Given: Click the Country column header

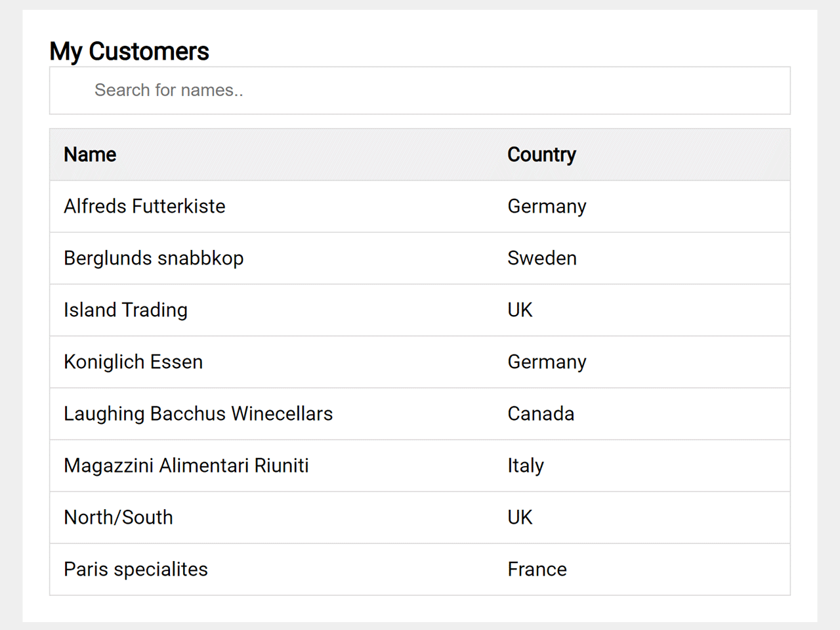Looking at the screenshot, I should [541, 155].
